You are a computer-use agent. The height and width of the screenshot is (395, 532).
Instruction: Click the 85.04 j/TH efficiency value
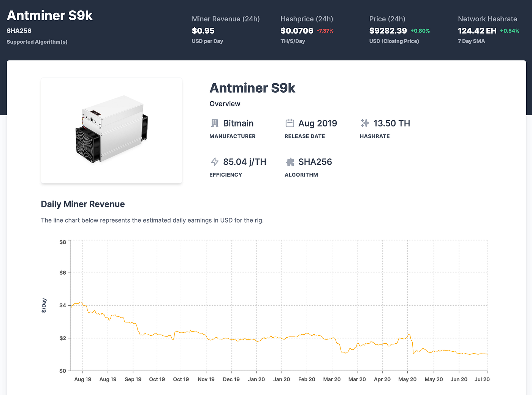[245, 162]
